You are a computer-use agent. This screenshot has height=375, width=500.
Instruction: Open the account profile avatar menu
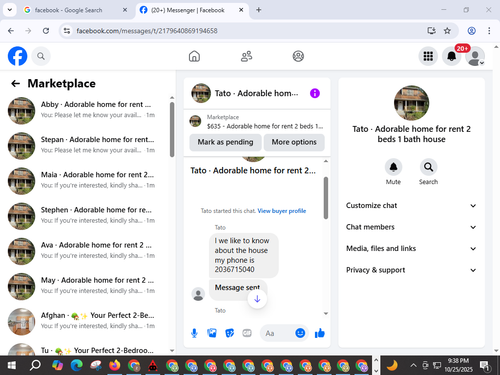(475, 56)
